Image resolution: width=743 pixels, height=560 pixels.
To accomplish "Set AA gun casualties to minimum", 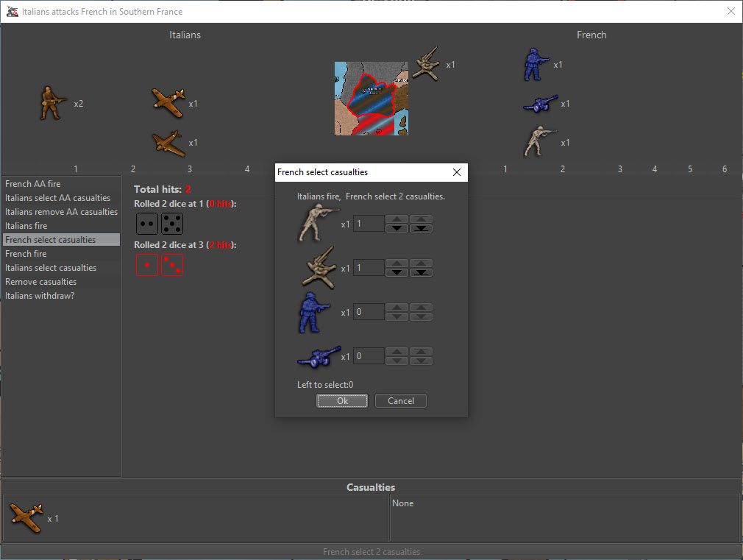I will tap(422, 272).
